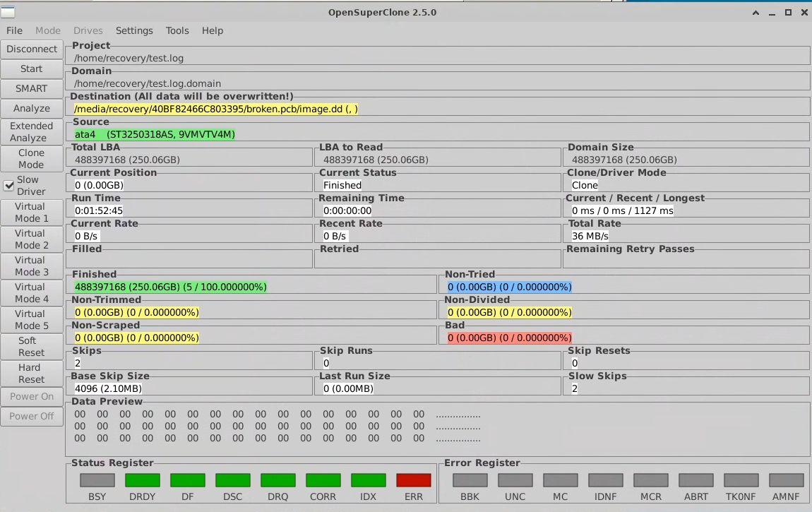This screenshot has height=512, width=812.
Task: Open the Drives menu
Action: [x=88, y=30]
